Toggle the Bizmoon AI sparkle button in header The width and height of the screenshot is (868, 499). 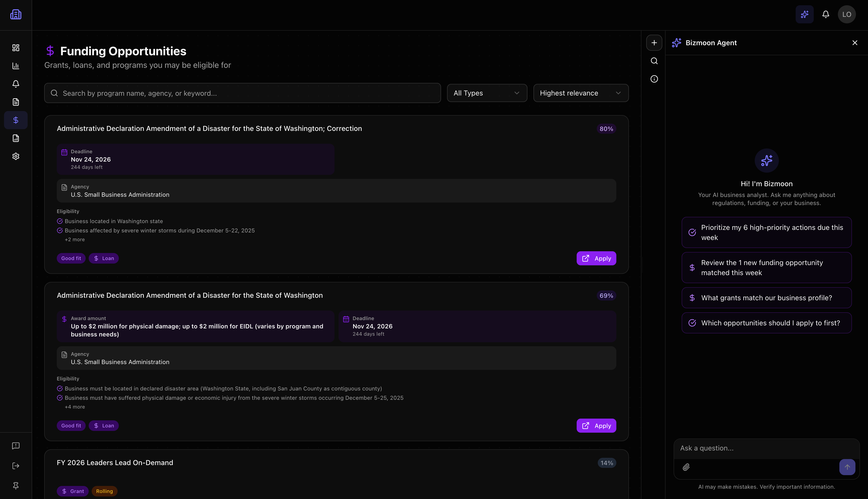pos(804,14)
